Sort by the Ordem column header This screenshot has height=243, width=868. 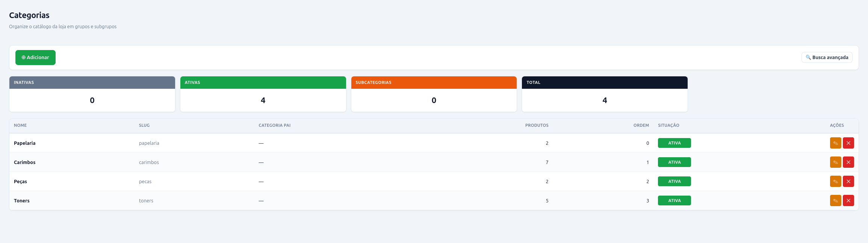click(641, 125)
